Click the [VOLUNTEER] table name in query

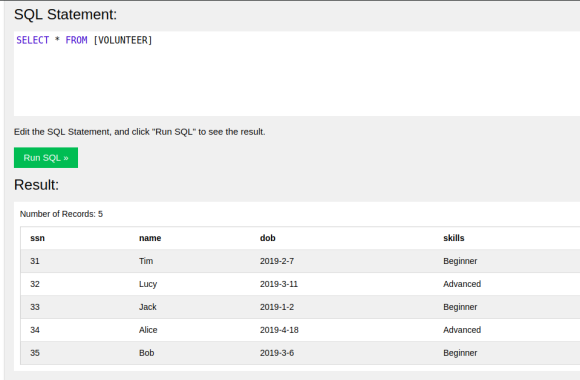pos(123,40)
